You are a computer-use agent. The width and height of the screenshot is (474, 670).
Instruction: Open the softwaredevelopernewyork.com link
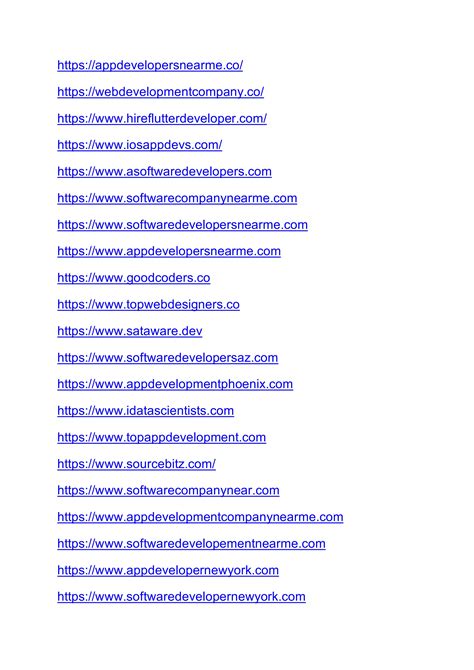182,597
